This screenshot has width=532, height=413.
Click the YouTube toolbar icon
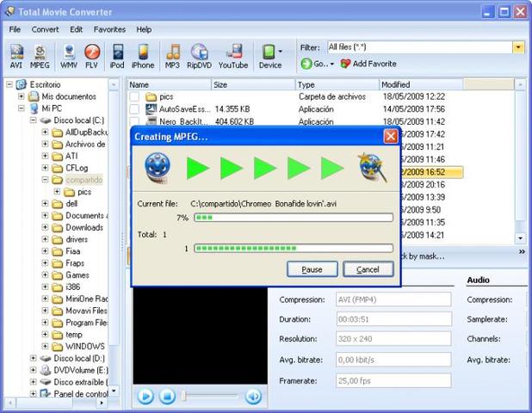point(233,56)
